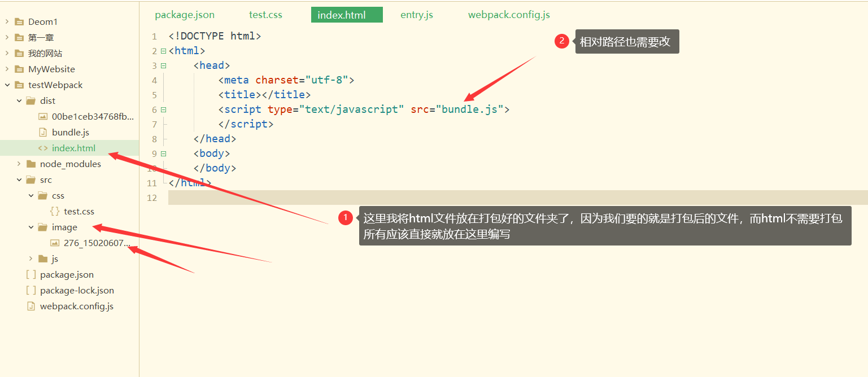Click the node_modules folder icon

(x=31, y=164)
